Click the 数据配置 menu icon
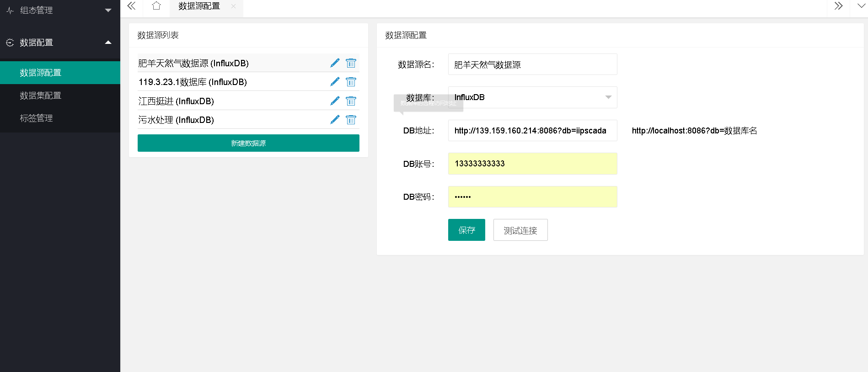 [x=10, y=43]
